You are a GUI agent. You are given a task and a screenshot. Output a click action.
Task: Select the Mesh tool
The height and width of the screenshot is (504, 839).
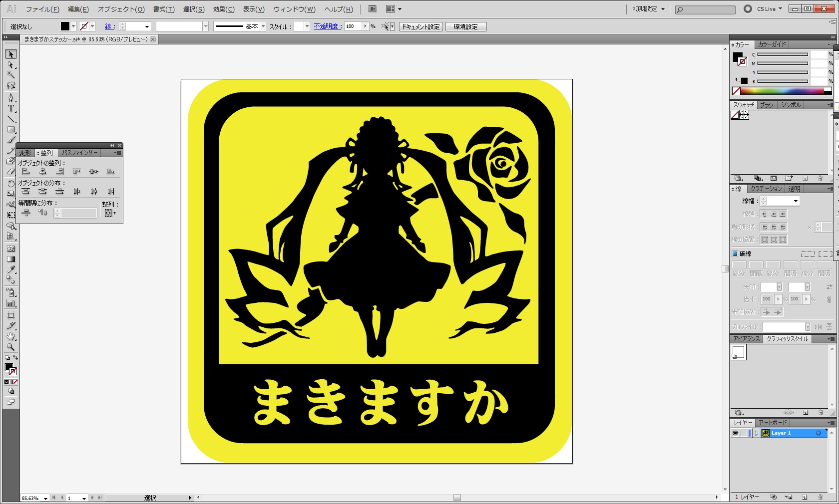pyautogui.click(x=10, y=249)
